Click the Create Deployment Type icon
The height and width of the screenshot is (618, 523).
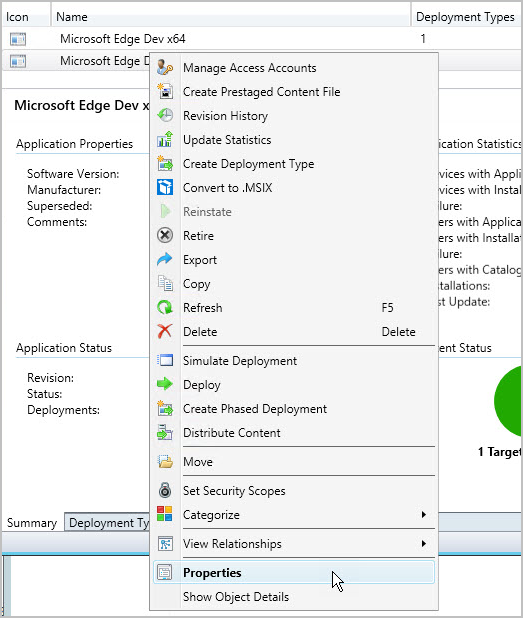165,164
